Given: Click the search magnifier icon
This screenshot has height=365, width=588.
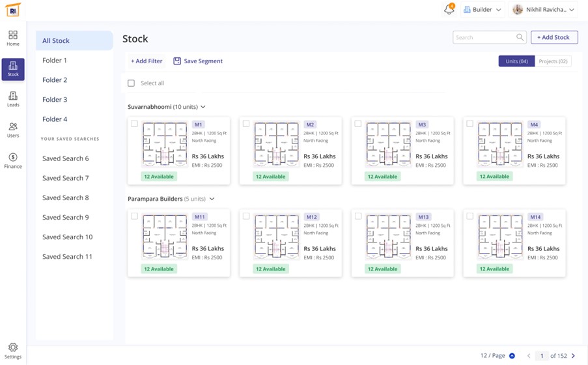Looking at the screenshot, I should coord(520,38).
